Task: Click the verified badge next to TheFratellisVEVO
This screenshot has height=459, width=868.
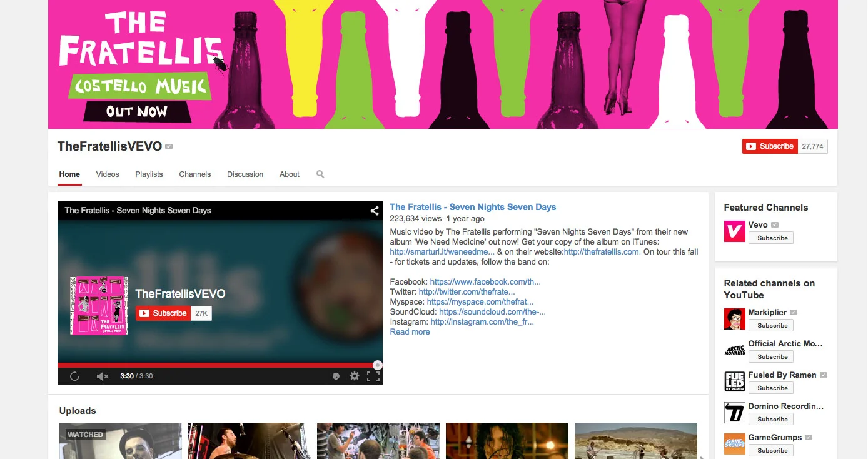Action: pos(169,147)
